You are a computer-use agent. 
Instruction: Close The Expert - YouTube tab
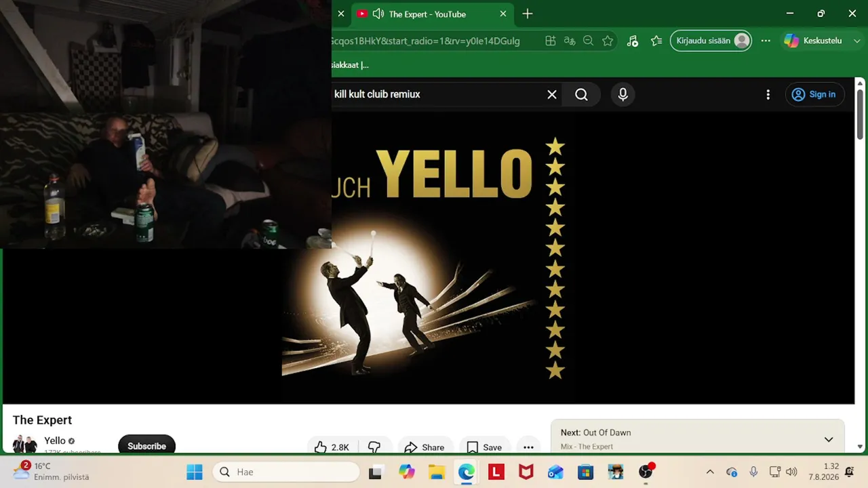click(x=503, y=14)
